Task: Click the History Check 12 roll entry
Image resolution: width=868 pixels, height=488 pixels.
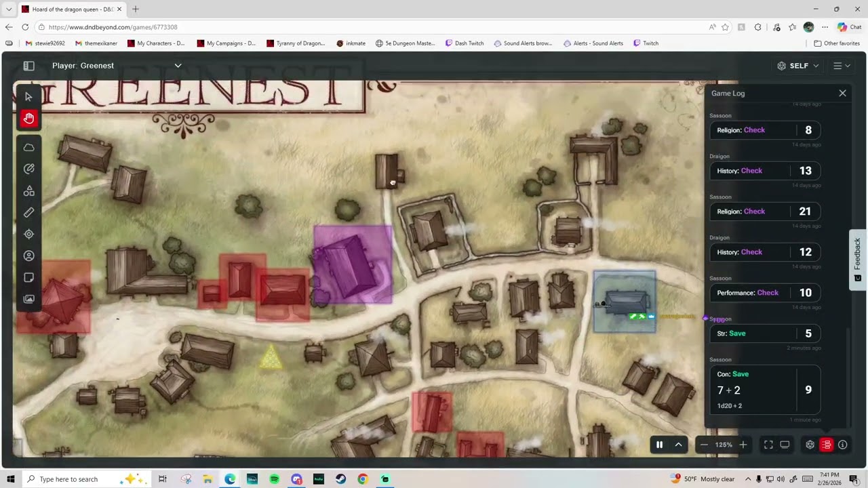Action: (765, 252)
